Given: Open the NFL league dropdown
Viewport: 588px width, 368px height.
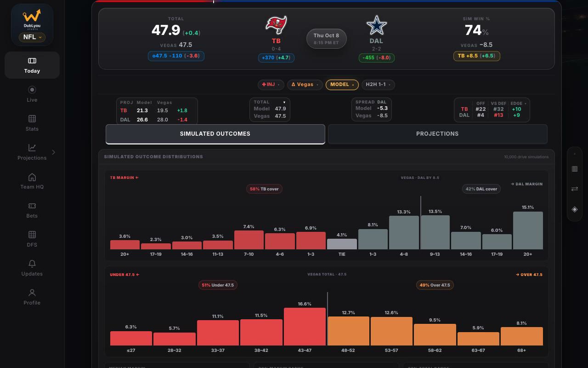Looking at the screenshot, I should 32,37.
